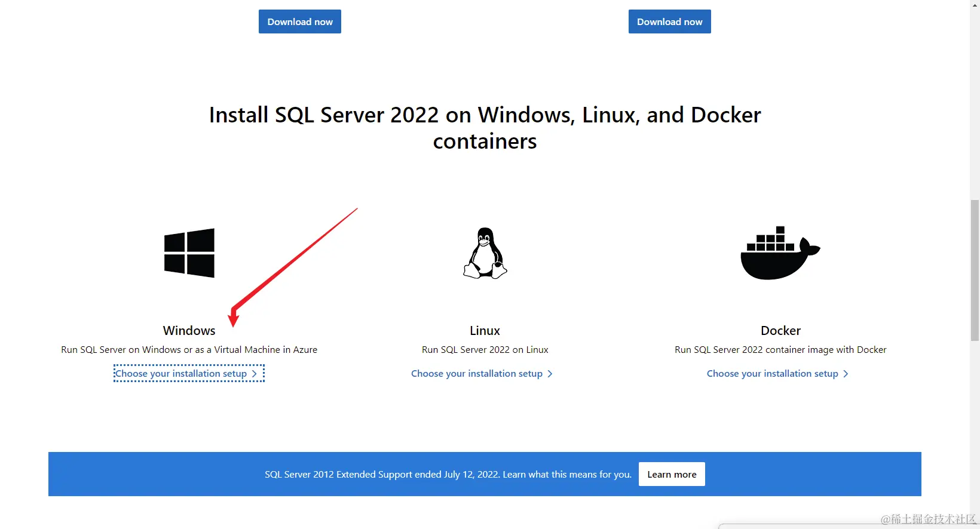Viewport: 980px width, 529px height.
Task: Open Linux Choose your installation setup link
Action: (x=482, y=374)
